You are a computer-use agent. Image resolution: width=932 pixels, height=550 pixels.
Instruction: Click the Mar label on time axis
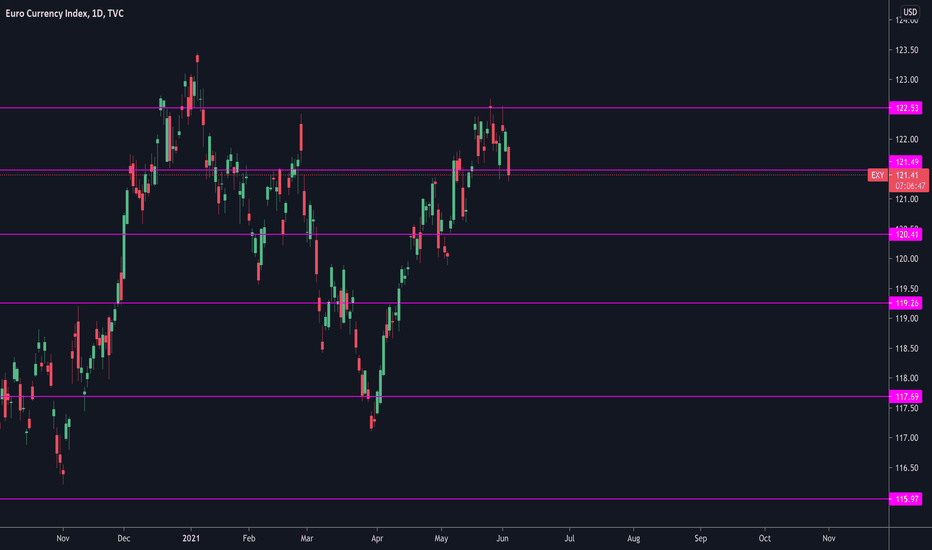(307, 538)
